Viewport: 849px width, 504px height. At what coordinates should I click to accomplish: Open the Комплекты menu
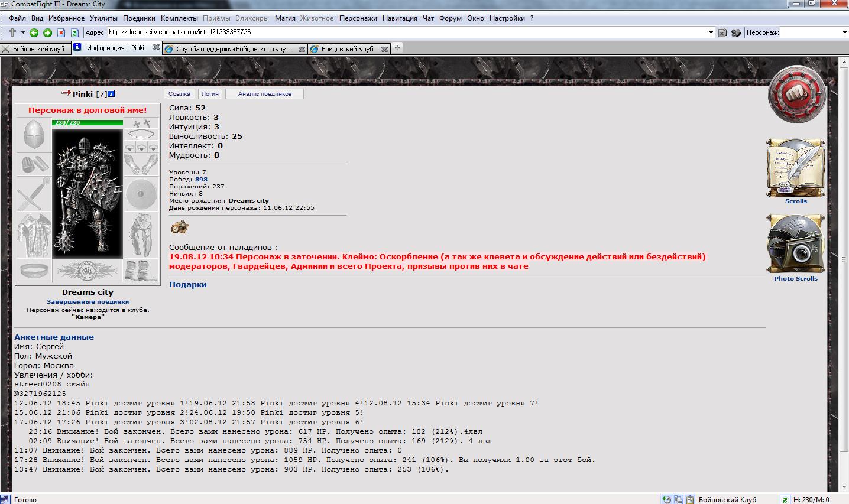(179, 18)
